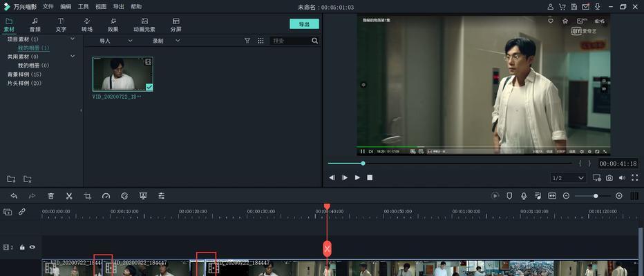This screenshot has width=644, height=276.
Task: Open the 工具 menu
Action: (x=84, y=7)
